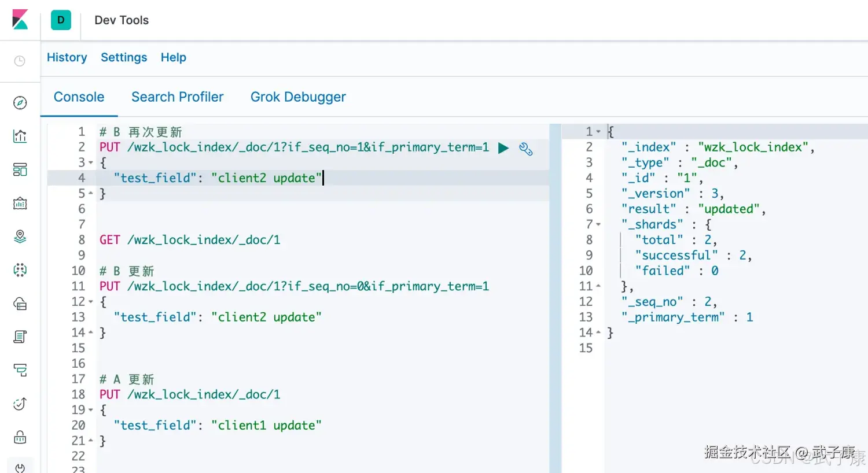This screenshot has height=473, width=868.
Task: Open Maps using the location pin icon
Action: click(19, 236)
